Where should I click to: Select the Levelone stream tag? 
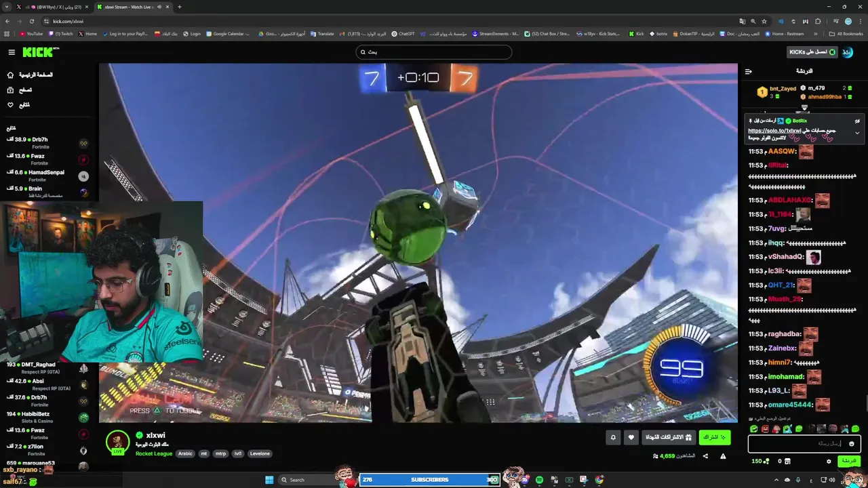[x=260, y=453]
